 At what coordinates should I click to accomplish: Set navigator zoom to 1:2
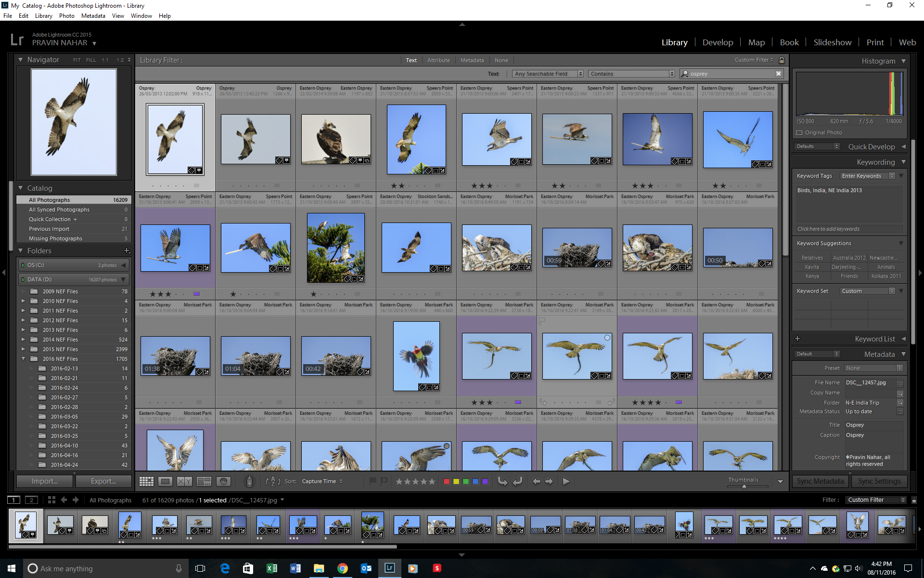pyautogui.click(x=120, y=60)
